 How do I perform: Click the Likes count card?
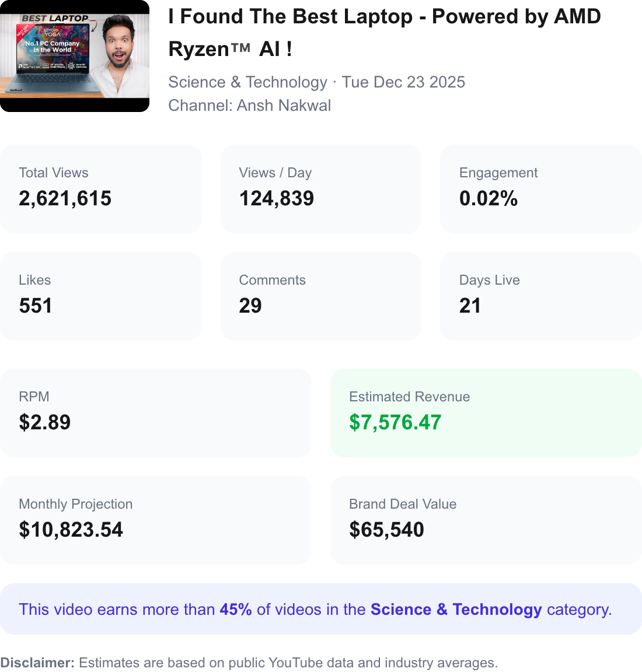tap(100, 296)
